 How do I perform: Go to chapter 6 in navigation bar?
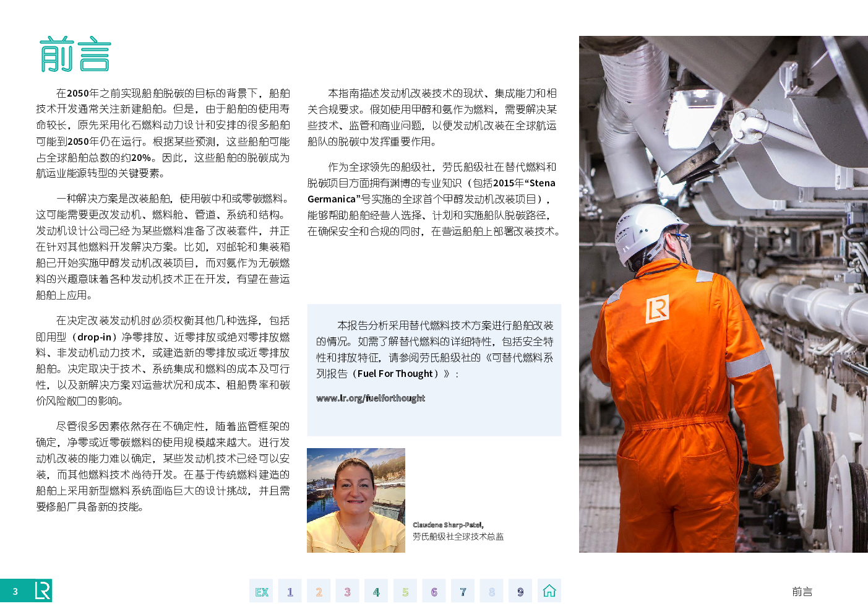434,591
